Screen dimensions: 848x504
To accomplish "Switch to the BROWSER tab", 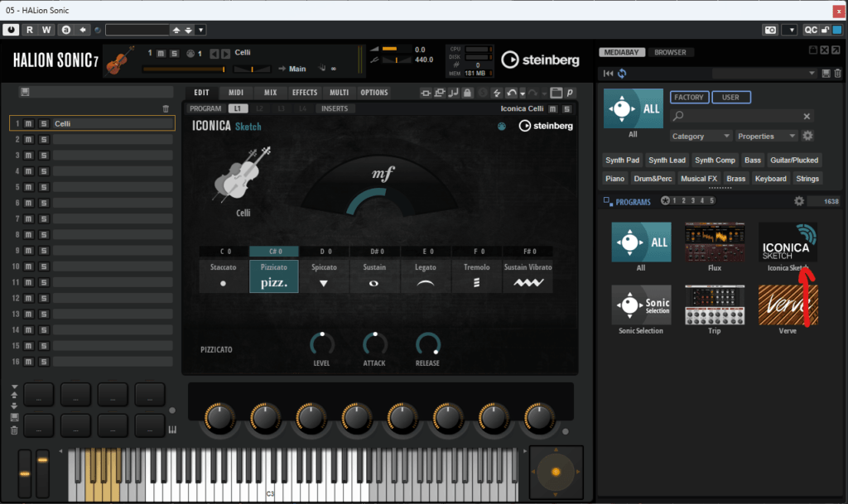I will pos(670,52).
